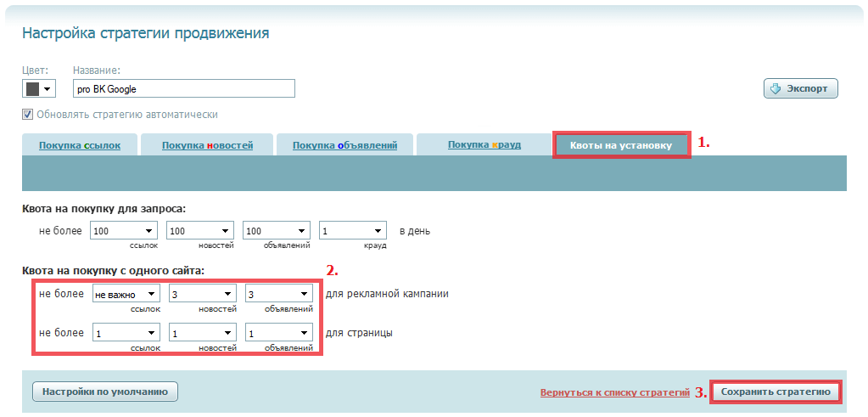Expand the campaign новостей quota dropdown

click(203, 294)
